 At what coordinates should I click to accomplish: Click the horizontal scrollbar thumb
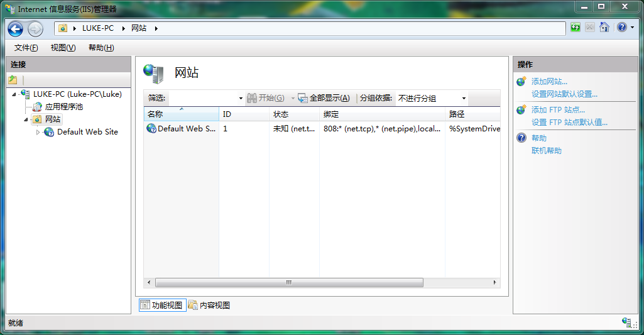point(289,282)
